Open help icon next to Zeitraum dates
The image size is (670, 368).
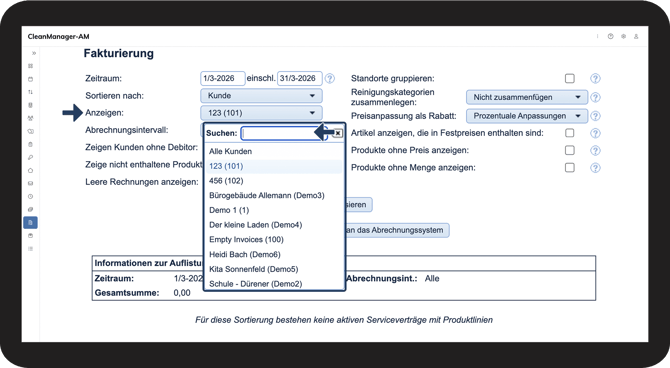pyautogui.click(x=329, y=79)
